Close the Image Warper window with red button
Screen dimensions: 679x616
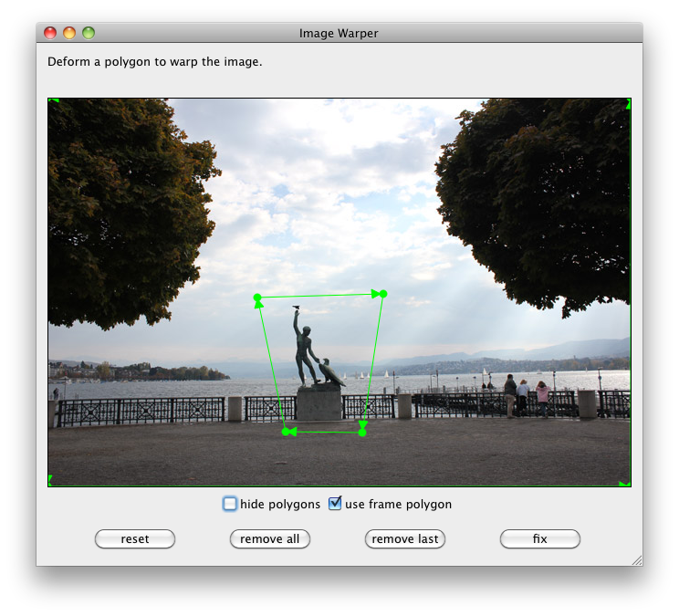[x=50, y=33]
